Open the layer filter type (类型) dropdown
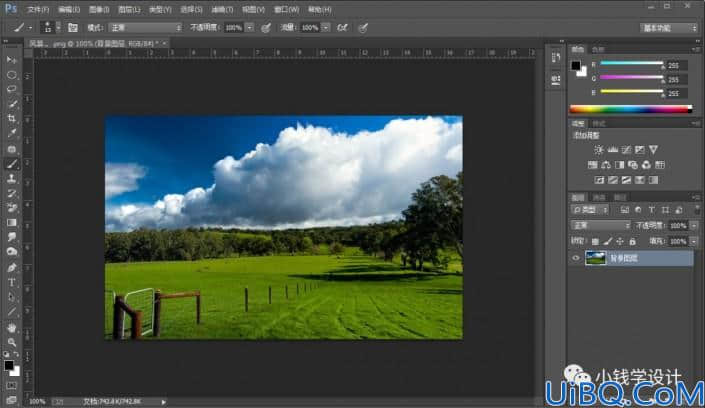The width and height of the screenshot is (705, 408). pos(590,210)
